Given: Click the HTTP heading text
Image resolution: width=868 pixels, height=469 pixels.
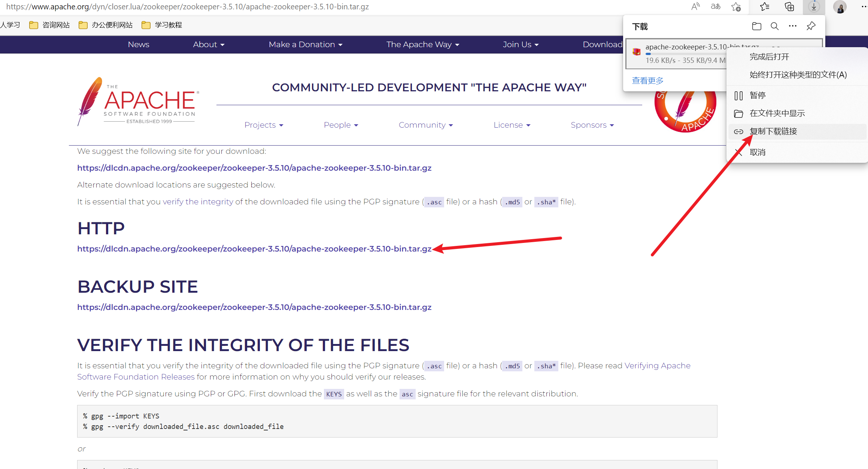Looking at the screenshot, I should (x=101, y=228).
